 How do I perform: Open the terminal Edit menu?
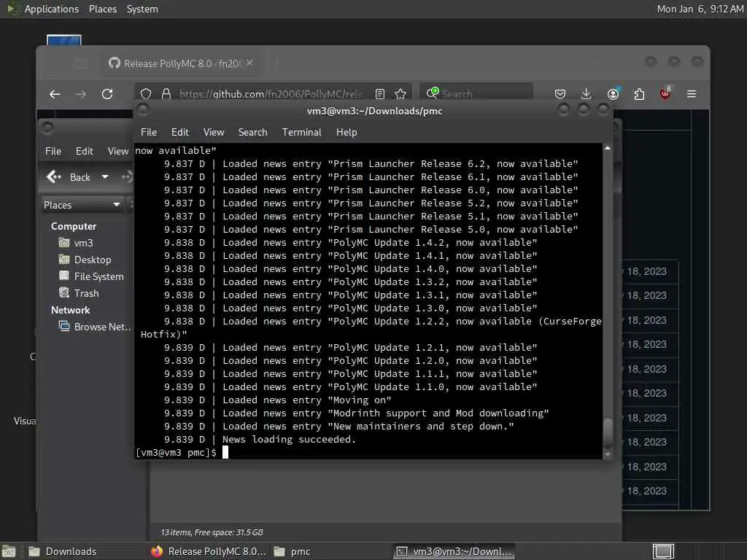point(180,133)
